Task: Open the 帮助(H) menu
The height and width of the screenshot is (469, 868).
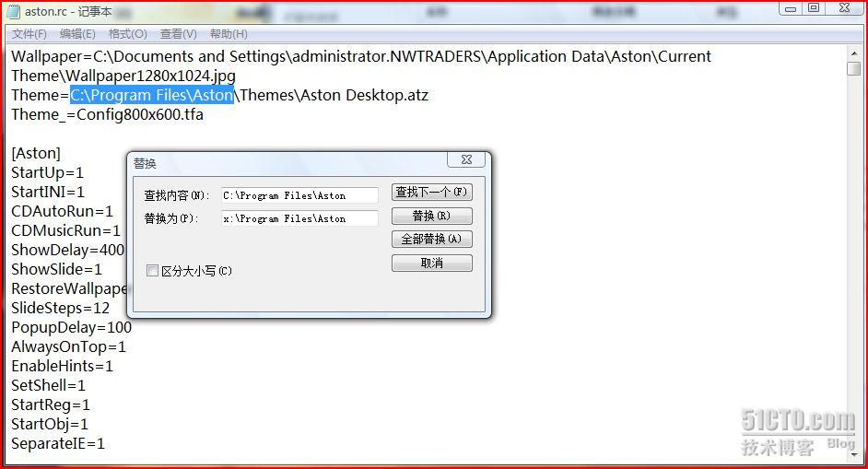Action: point(229,34)
